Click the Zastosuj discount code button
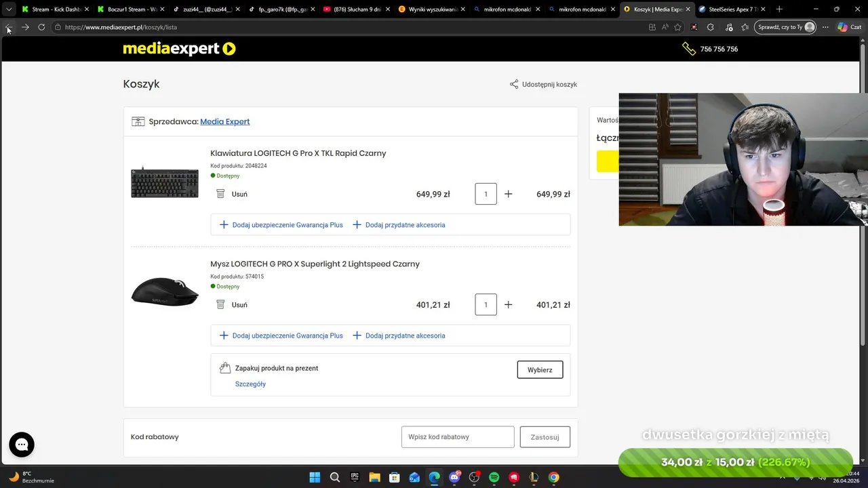Viewport: 868px width, 488px height. click(x=545, y=437)
